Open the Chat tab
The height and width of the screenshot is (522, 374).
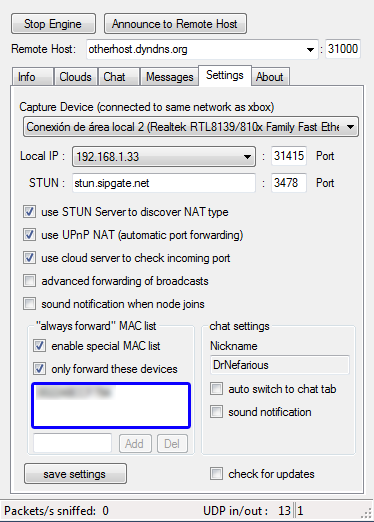click(x=119, y=77)
